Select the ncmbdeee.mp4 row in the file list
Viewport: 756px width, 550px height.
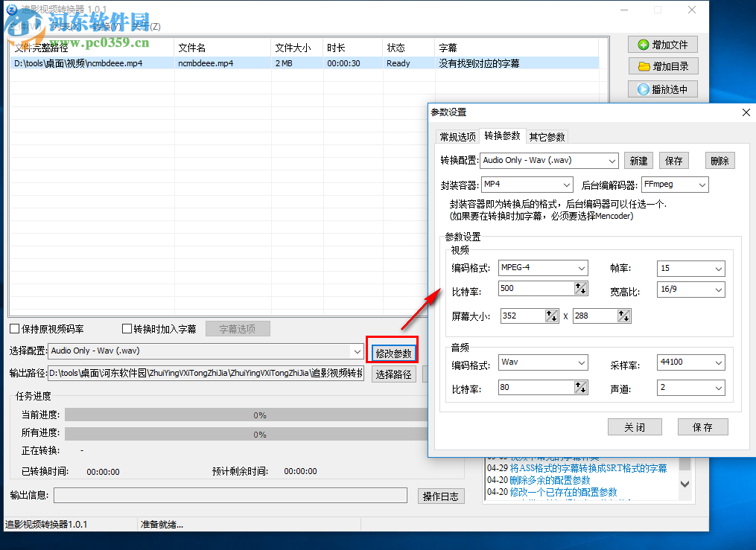(x=223, y=63)
